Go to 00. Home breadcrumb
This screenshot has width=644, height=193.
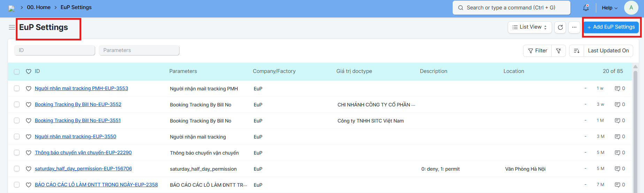pos(39,7)
